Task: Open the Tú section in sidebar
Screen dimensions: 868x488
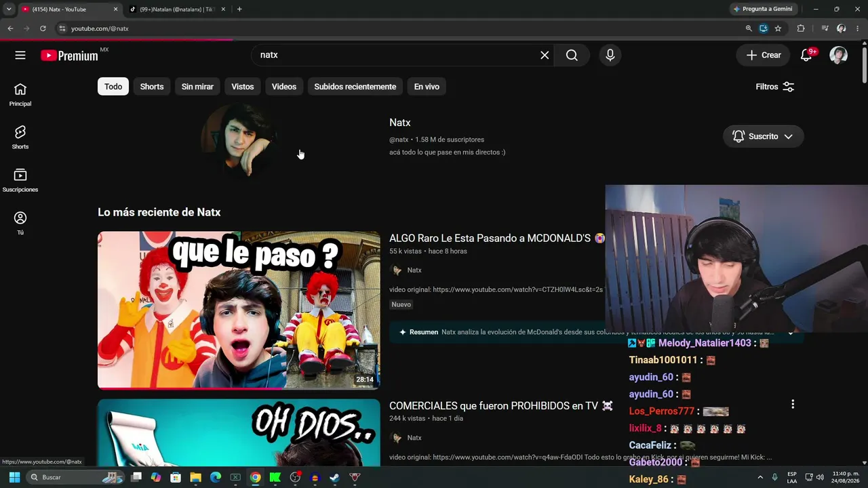Action: click(20, 223)
